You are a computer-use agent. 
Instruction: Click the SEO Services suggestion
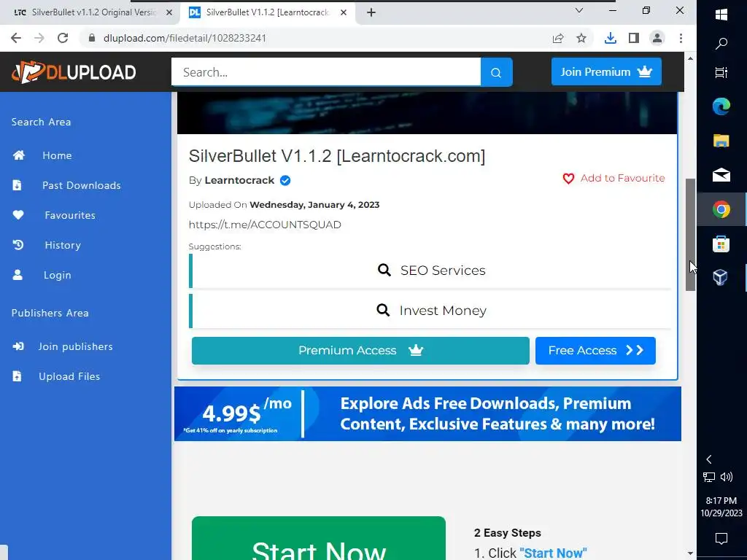pyautogui.click(x=431, y=271)
